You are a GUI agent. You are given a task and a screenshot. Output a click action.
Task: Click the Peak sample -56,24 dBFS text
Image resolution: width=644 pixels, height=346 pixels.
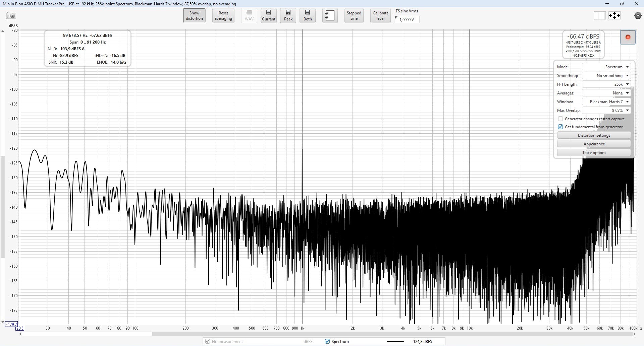tap(583, 47)
